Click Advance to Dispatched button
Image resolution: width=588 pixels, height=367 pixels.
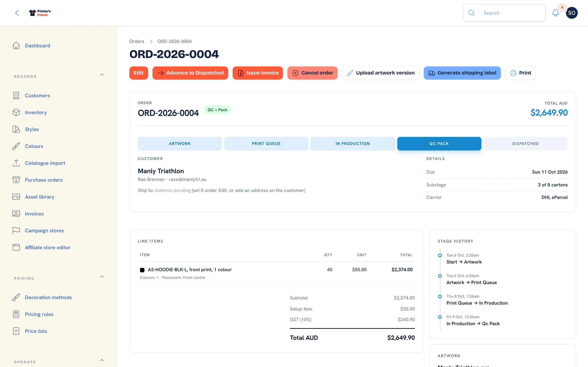click(190, 73)
